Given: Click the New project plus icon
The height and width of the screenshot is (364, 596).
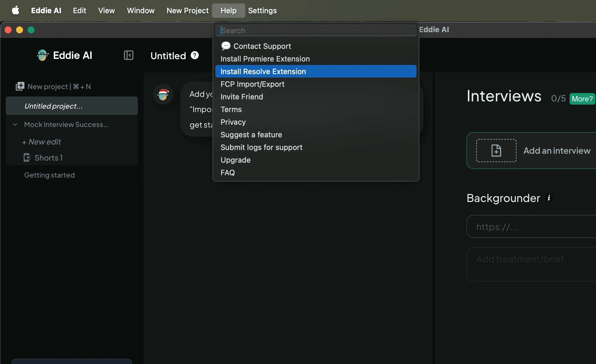Looking at the screenshot, I should pyautogui.click(x=20, y=86).
